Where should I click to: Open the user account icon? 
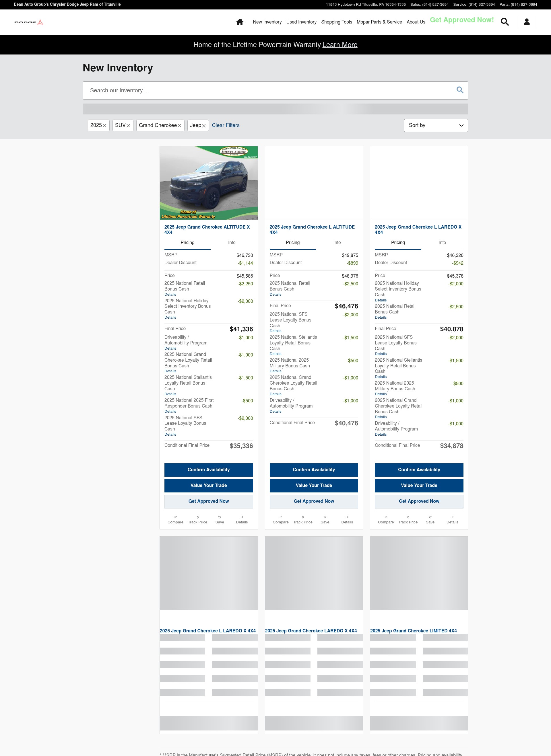click(527, 22)
